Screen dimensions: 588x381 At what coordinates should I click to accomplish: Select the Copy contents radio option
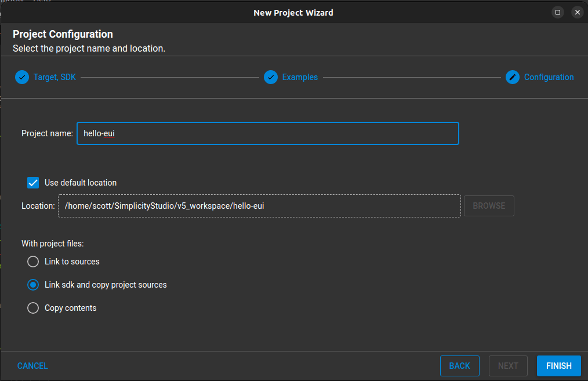coord(33,308)
